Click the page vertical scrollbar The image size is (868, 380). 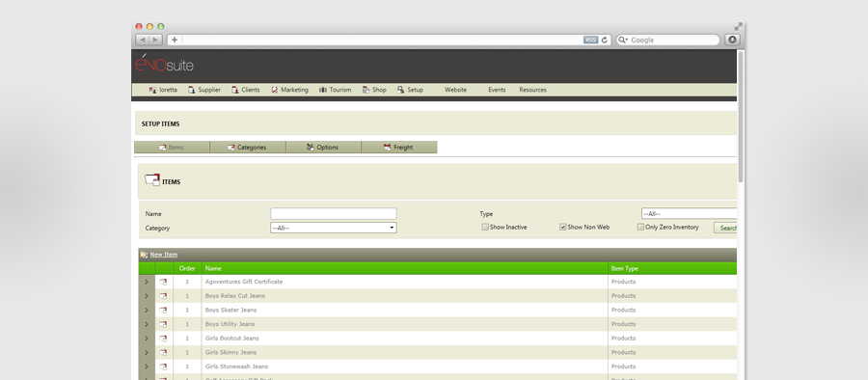(x=741, y=117)
